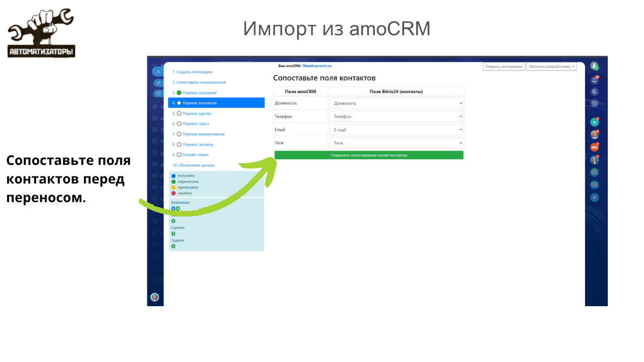Go to step "9. Онлайн обмен"
The height and width of the screenshot is (362, 644).
point(190,155)
